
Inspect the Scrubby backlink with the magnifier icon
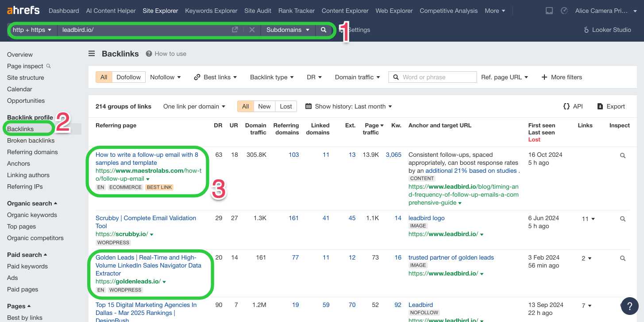pyautogui.click(x=622, y=219)
